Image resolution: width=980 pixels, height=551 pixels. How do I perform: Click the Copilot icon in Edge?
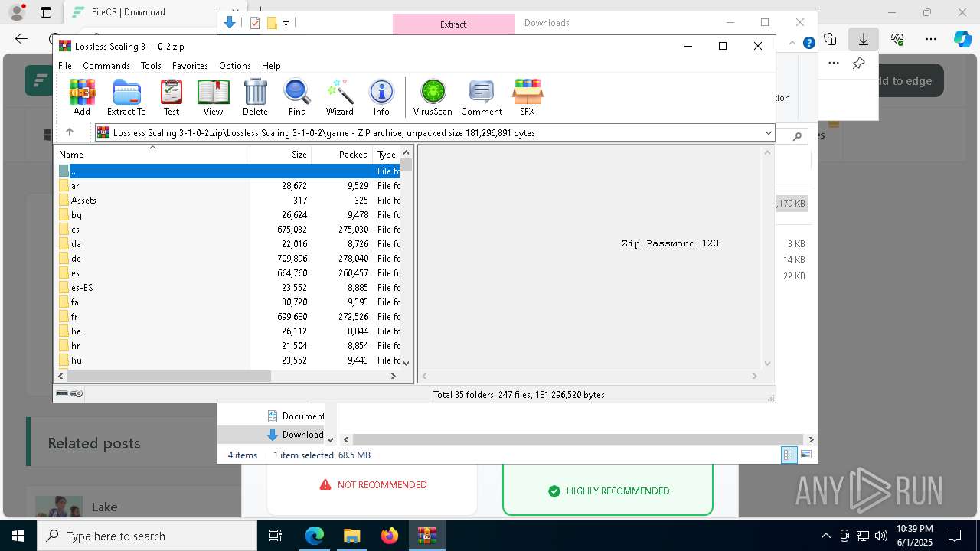962,39
